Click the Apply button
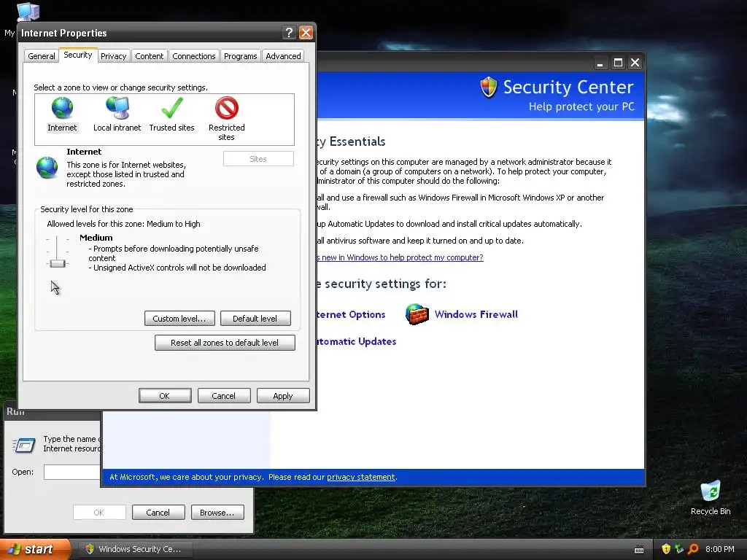The width and height of the screenshot is (747, 560). click(x=283, y=396)
